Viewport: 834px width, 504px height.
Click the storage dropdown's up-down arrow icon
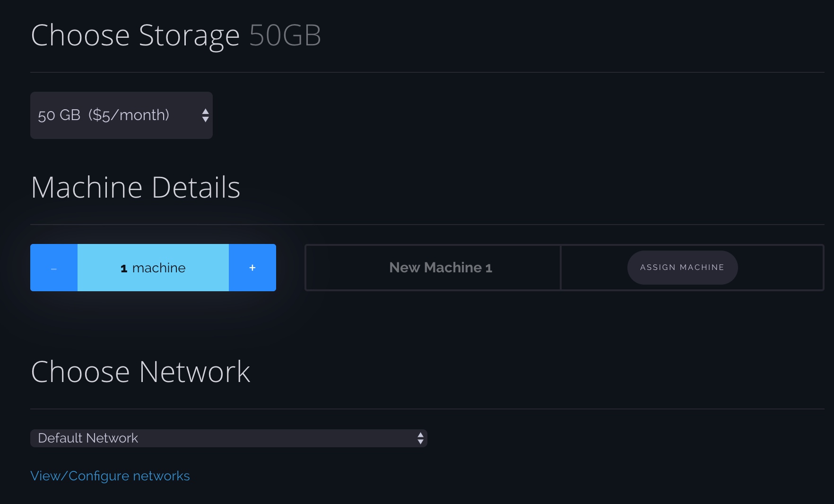click(205, 115)
